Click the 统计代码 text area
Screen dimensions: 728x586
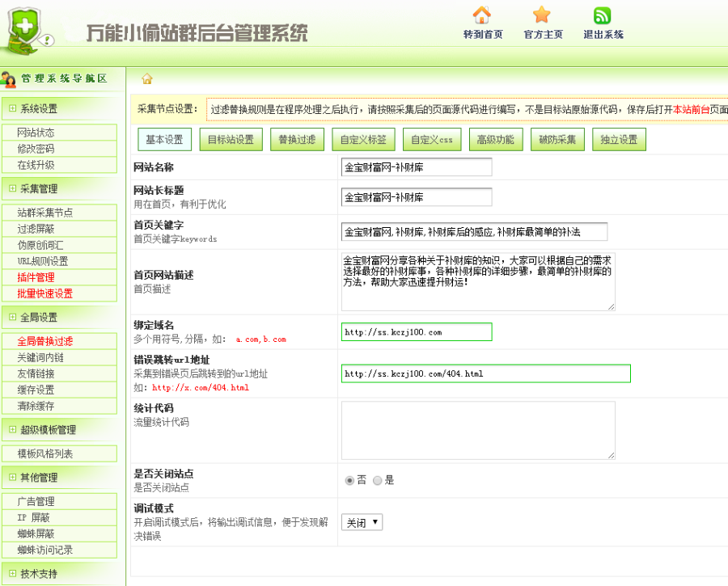[477, 430]
